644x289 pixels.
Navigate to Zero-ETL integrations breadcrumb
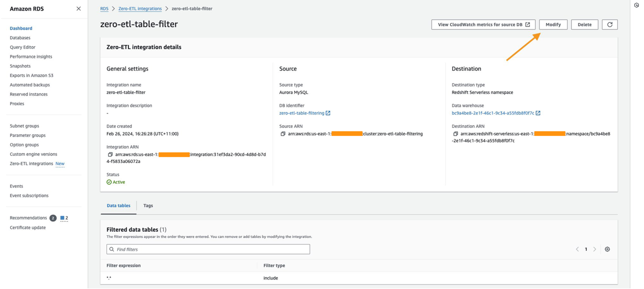(140, 8)
